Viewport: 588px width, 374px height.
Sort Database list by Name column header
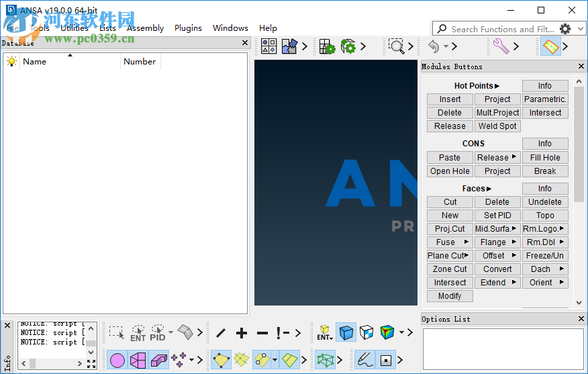click(x=70, y=62)
